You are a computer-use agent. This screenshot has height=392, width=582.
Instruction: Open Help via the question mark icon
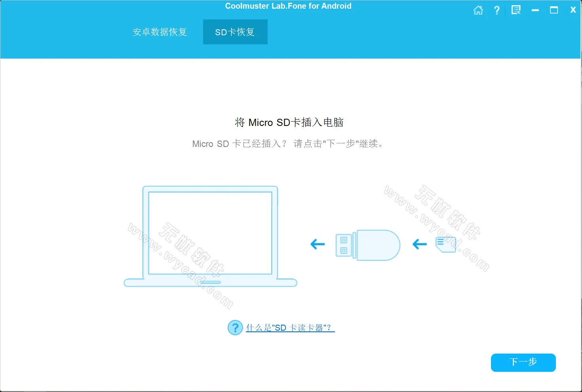click(497, 10)
